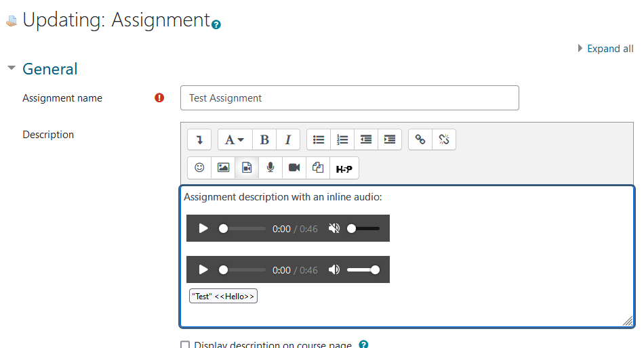Toggle the show more toolbar buttons icon
This screenshot has height=348, width=644.
click(199, 139)
